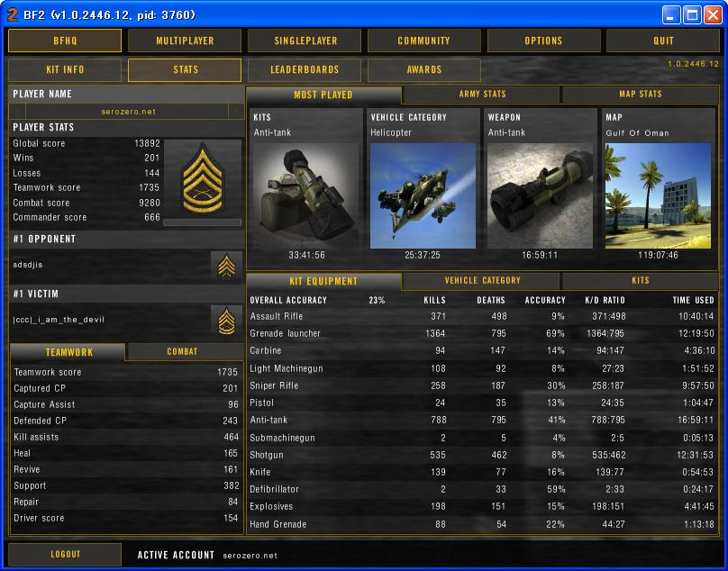Screen dimensions: 728x571
Task: Click the rank icon beside sdsdjis
Action: point(226,266)
